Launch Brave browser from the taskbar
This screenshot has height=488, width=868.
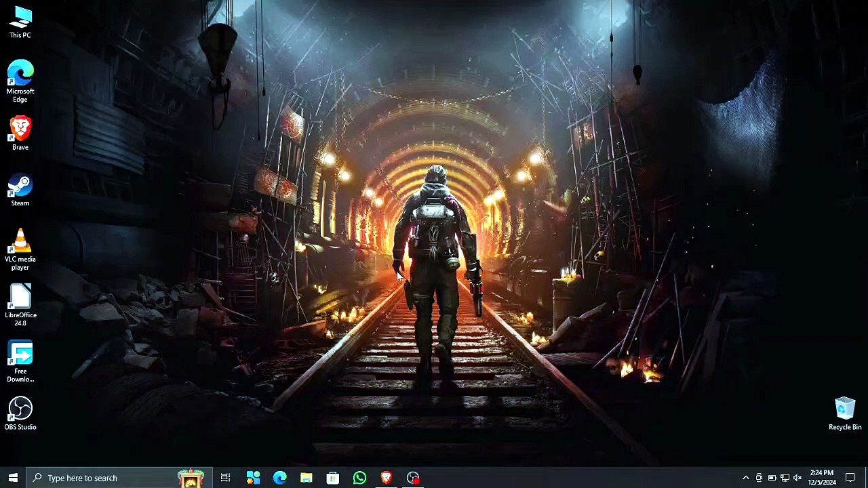[386, 478]
